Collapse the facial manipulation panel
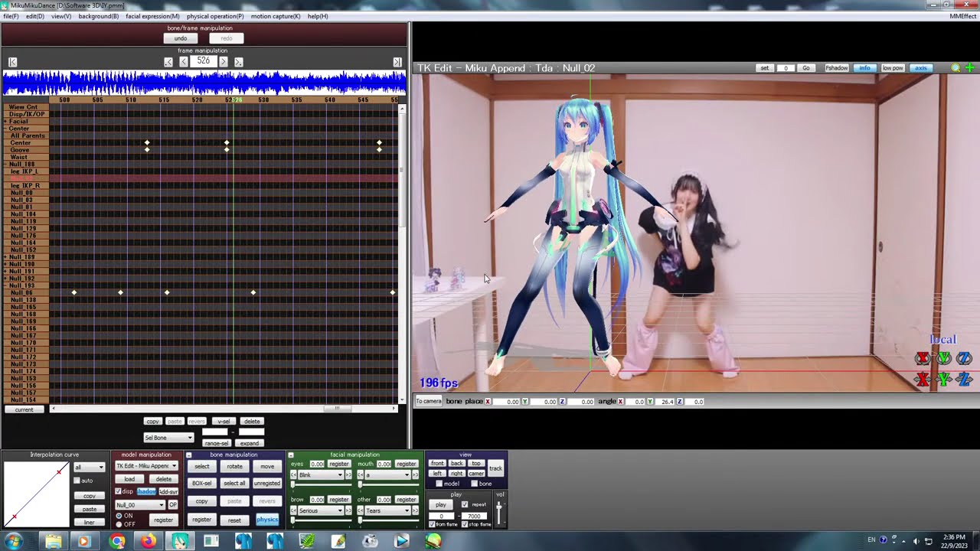The image size is (980, 551). coord(291,455)
